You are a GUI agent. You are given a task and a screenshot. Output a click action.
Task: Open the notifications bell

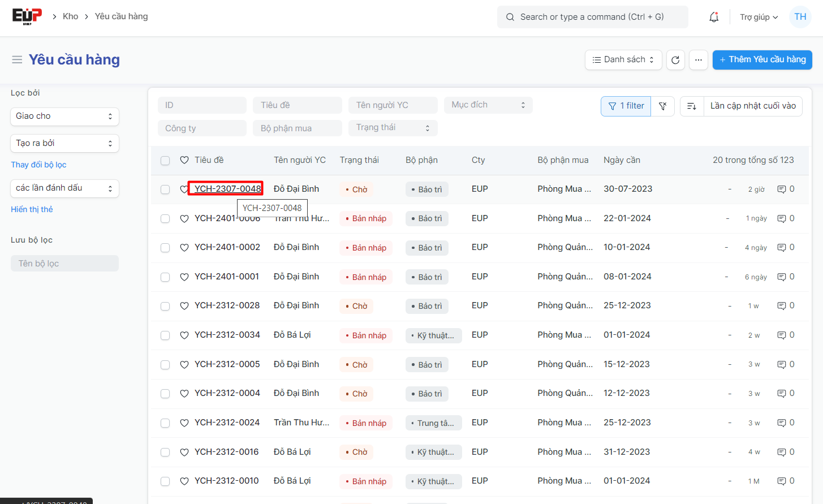point(714,17)
